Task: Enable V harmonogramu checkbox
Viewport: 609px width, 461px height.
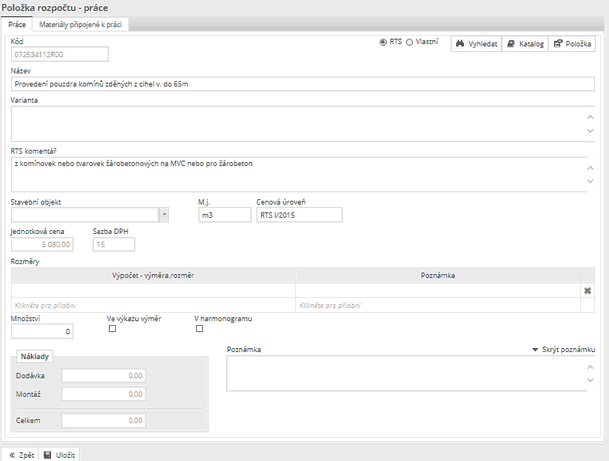Action: 199,329
